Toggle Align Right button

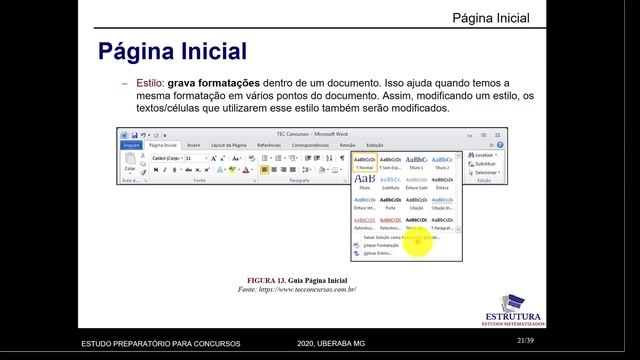tap(283, 170)
